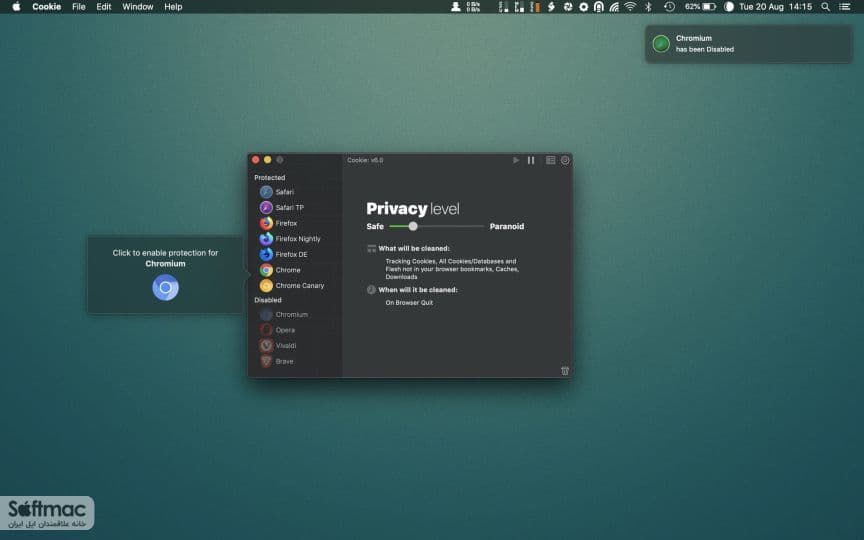This screenshot has width=864, height=540.
Task: Click the Safe label beside slider
Action: tap(375, 226)
